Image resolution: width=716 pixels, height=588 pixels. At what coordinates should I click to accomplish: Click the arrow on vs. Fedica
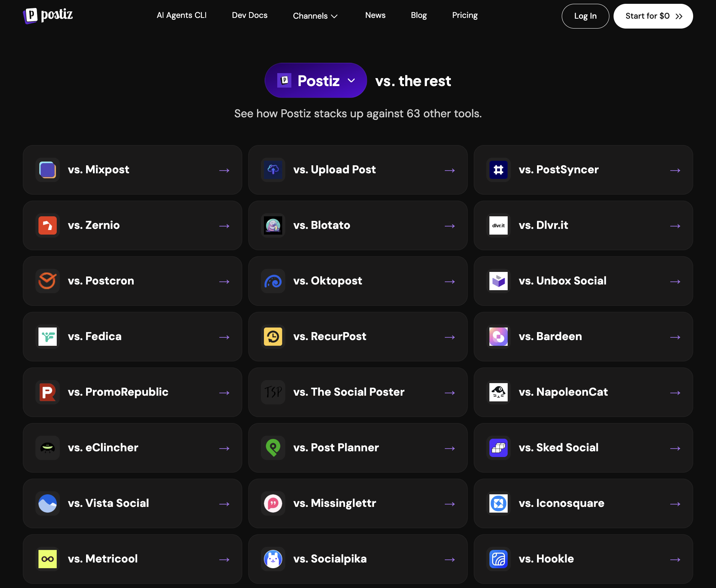[224, 337]
